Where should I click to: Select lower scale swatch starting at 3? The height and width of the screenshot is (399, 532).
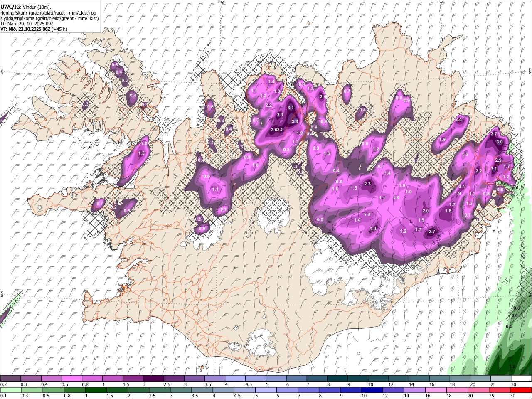[x=180, y=390]
